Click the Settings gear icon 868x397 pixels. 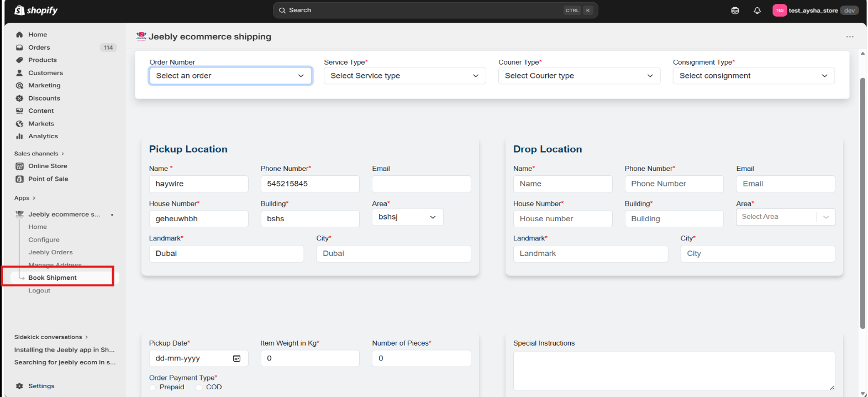click(19, 386)
